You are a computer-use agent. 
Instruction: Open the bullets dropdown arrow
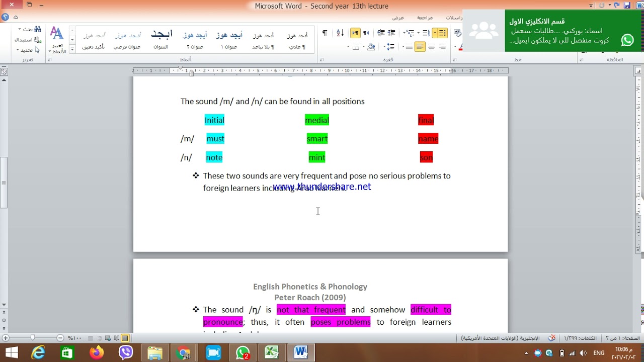coord(435,33)
